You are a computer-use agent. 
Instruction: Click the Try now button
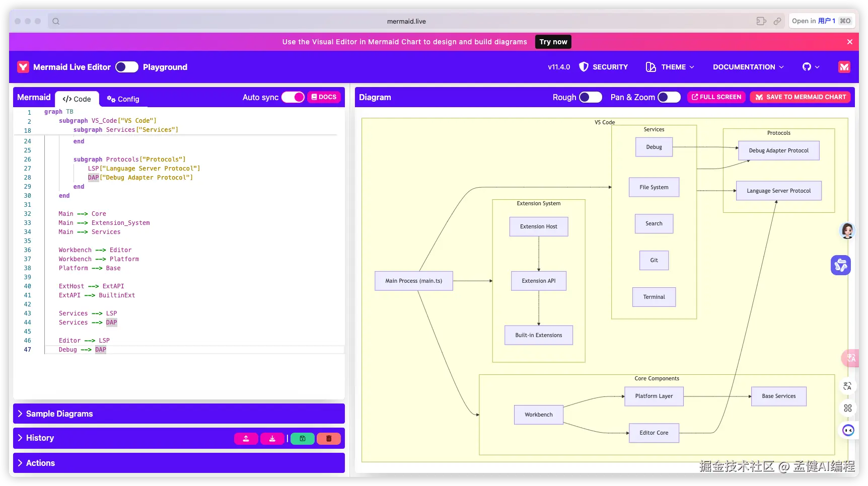coord(553,42)
